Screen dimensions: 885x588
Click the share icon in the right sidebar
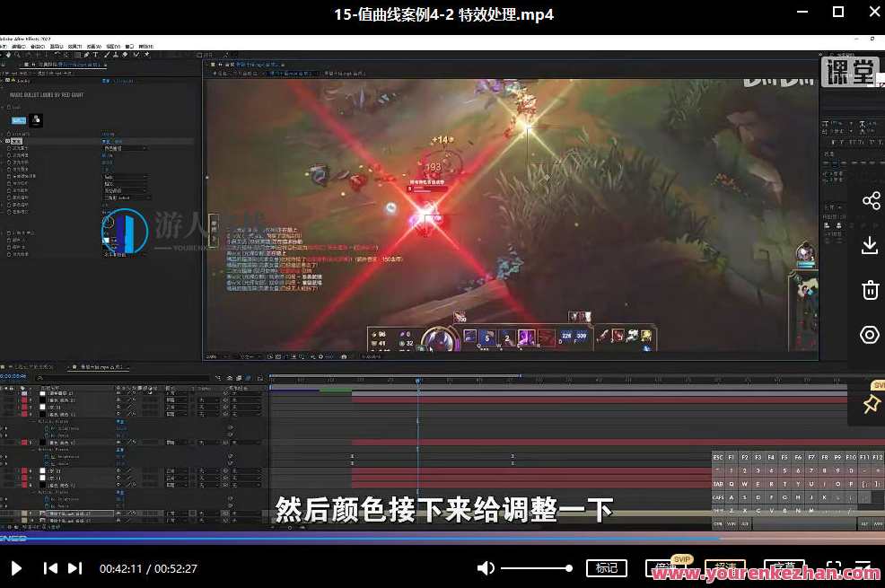[x=869, y=200]
